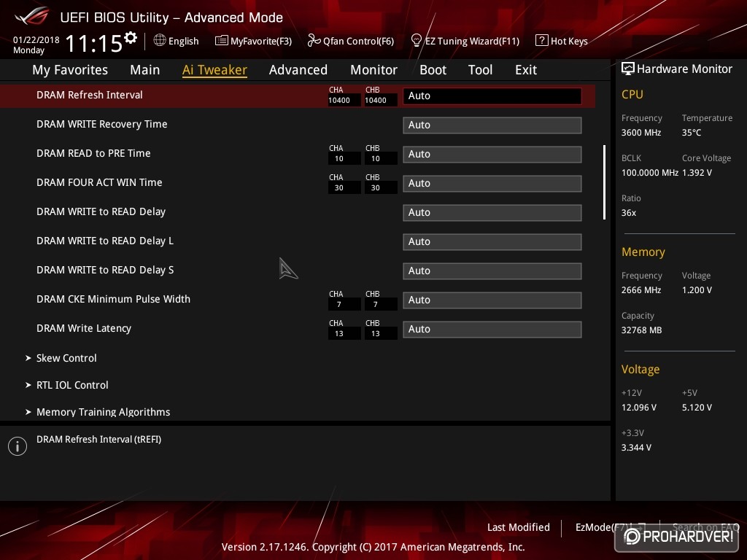747x560 pixels.
Task: Click the date 01/22/2018 Monday
Action: [x=36, y=44]
